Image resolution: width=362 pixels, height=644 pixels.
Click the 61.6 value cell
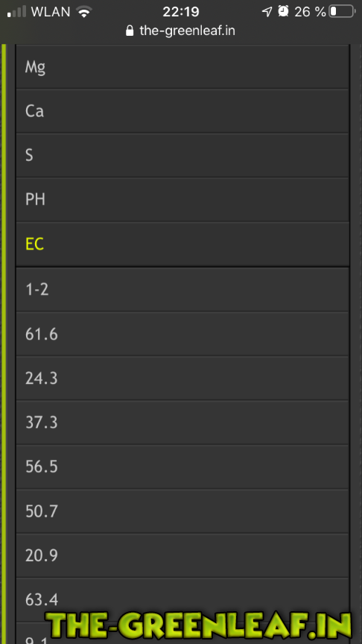point(182,334)
